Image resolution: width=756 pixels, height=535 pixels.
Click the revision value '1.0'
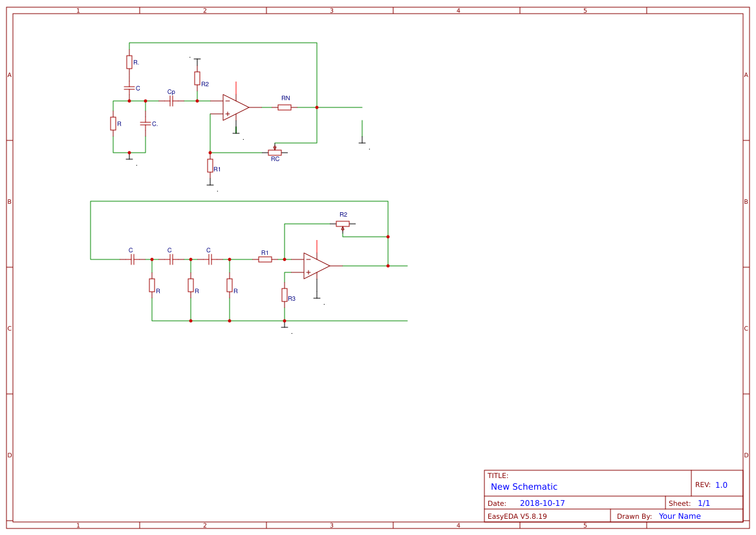point(721,485)
